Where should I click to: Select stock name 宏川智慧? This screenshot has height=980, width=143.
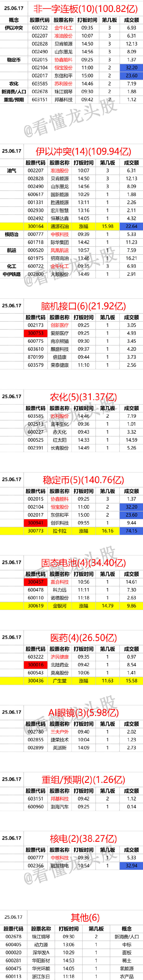click(x=60, y=210)
